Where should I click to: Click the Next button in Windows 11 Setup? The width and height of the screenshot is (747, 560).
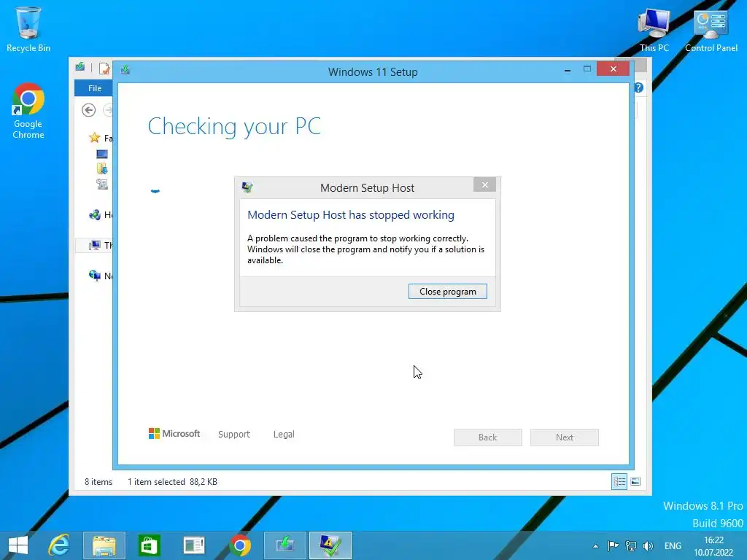564,437
